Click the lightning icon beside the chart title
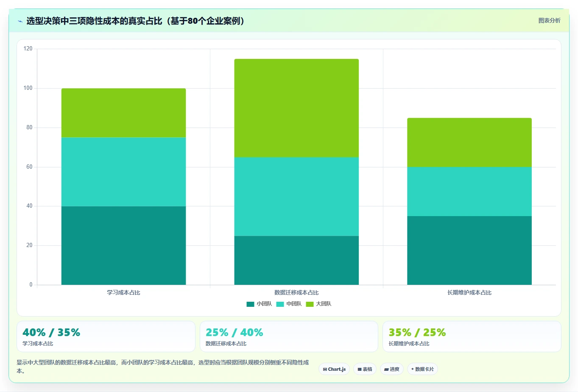578x392 pixels. point(20,21)
